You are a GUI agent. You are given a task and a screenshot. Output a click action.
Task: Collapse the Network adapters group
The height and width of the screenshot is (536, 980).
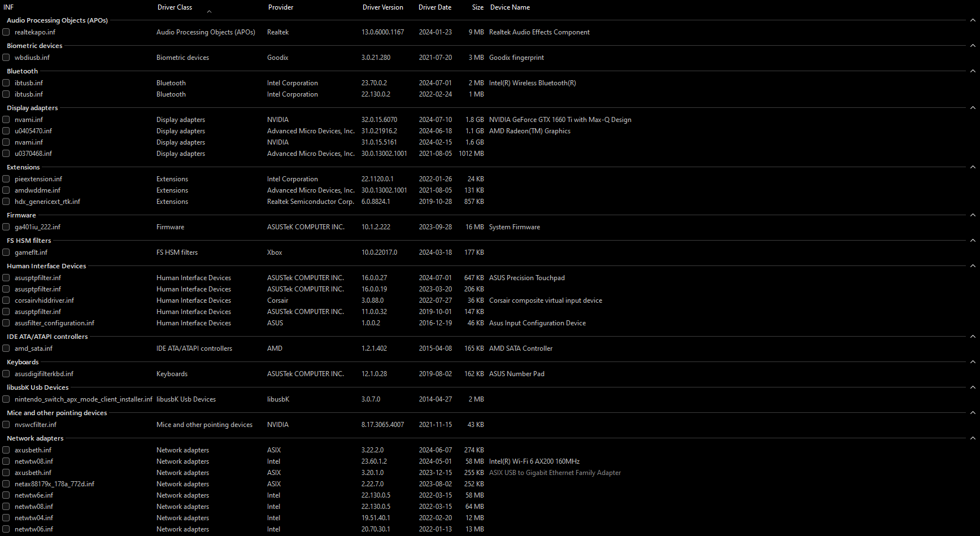(x=973, y=438)
